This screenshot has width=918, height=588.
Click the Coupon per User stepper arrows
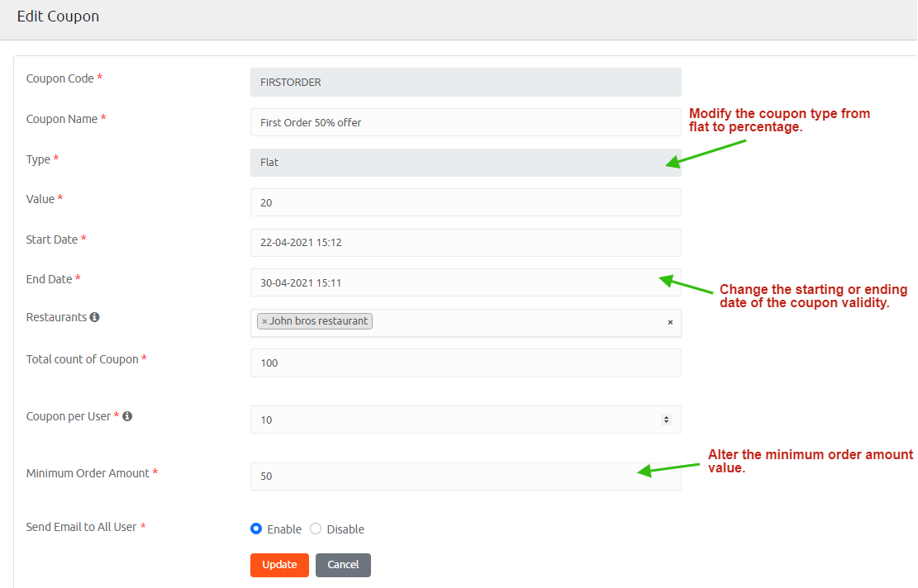[x=666, y=420]
